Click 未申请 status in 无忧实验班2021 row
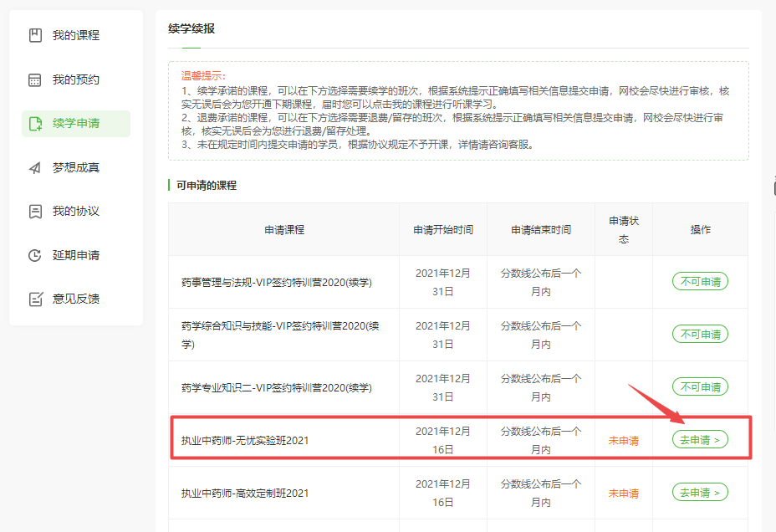This screenshot has width=776, height=532. tap(623, 441)
